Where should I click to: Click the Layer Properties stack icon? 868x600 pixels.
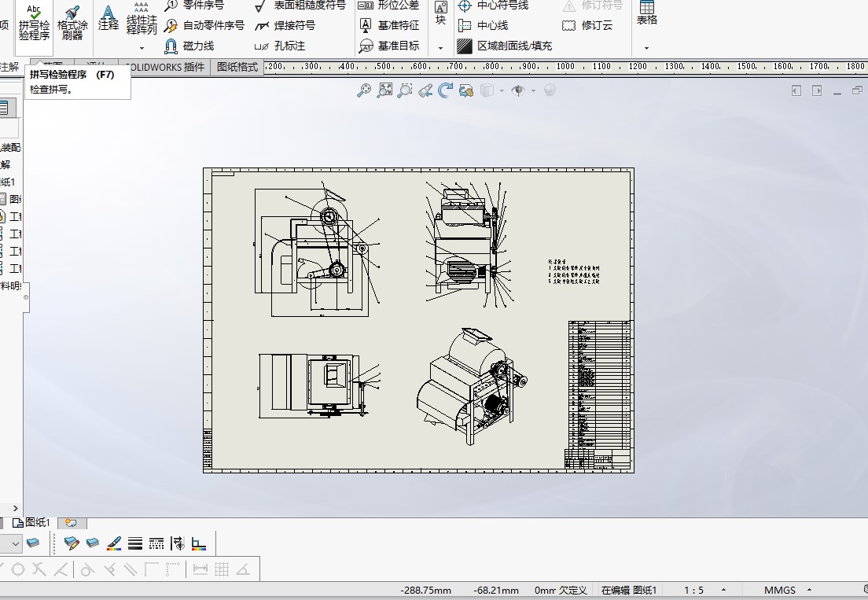point(33,543)
